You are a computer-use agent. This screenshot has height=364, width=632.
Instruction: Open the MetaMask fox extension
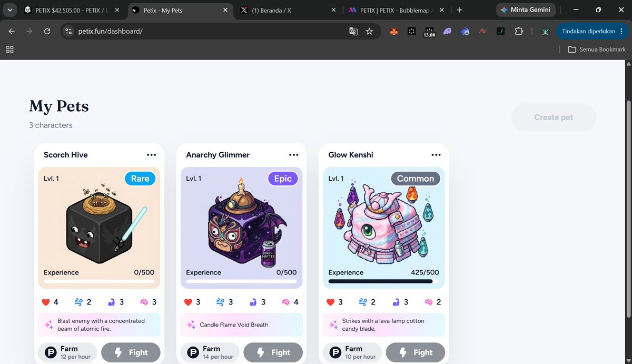pyautogui.click(x=393, y=32)
